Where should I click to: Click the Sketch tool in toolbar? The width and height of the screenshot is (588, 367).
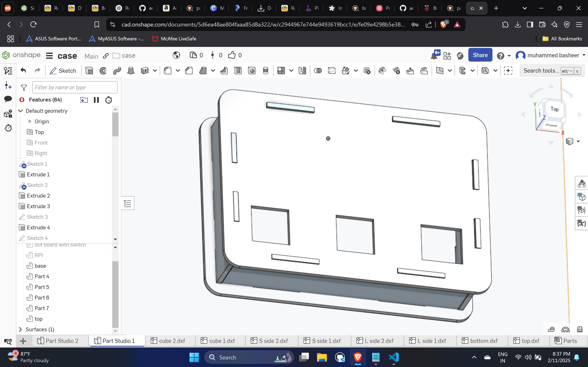pyautogui.click(x=63, y=71)
